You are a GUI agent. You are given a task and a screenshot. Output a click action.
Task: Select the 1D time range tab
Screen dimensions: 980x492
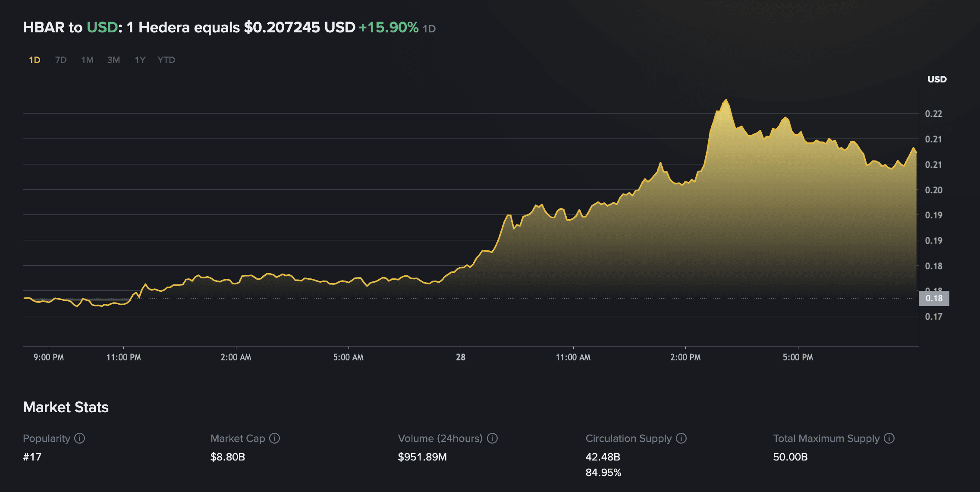click(35, 60)
